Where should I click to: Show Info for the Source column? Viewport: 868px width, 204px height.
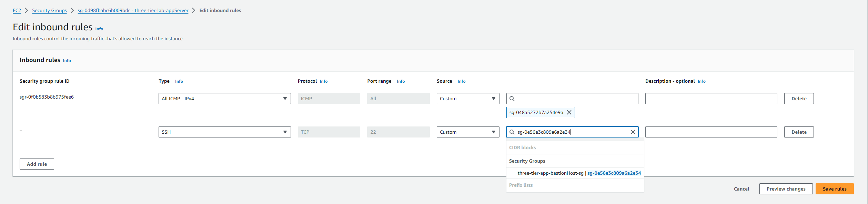(x=461, y=81)
